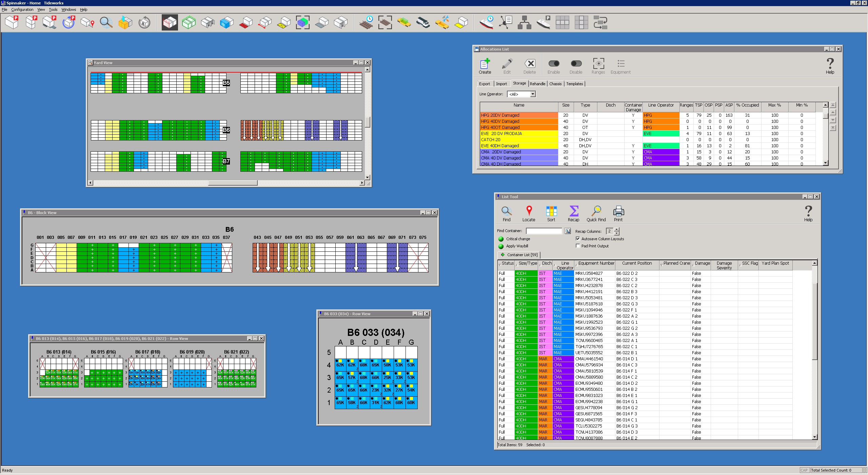Open the Ranges tool in Allocations List

(598, 64)
